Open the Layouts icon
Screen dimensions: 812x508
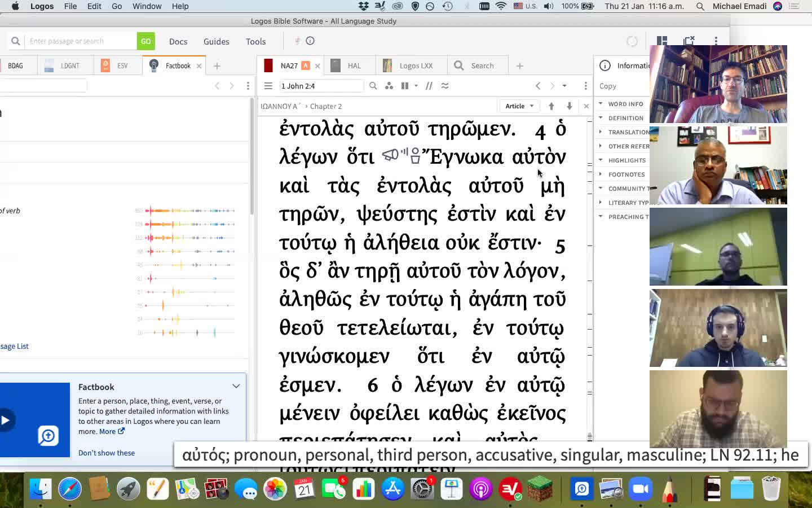coord(662,41)
